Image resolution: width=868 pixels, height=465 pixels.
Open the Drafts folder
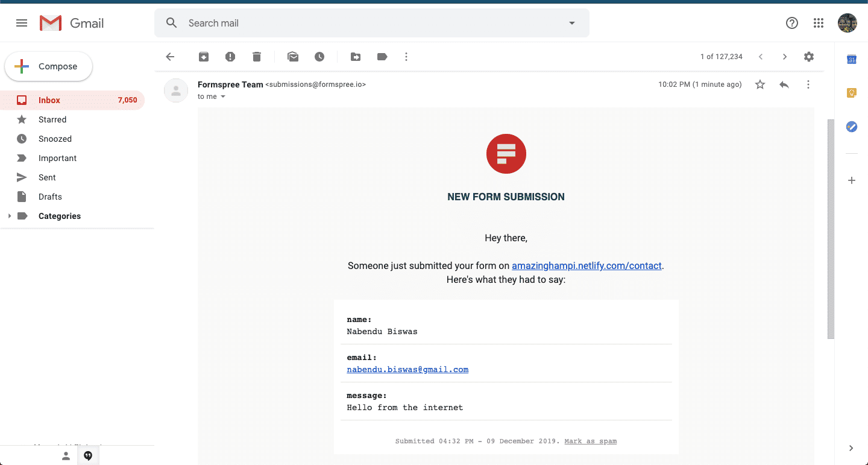tap(72, 197)
